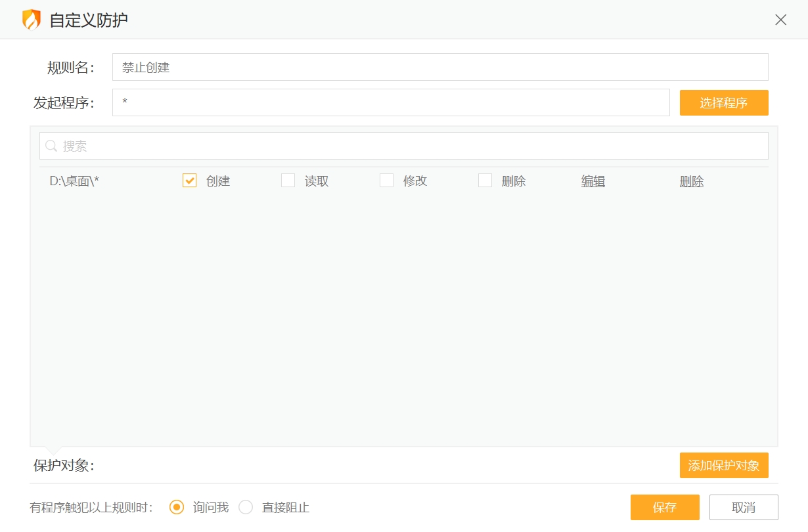808x532 pixels.
Task: Close the 自定义防护 dialog
Action: tap(780, 20)
